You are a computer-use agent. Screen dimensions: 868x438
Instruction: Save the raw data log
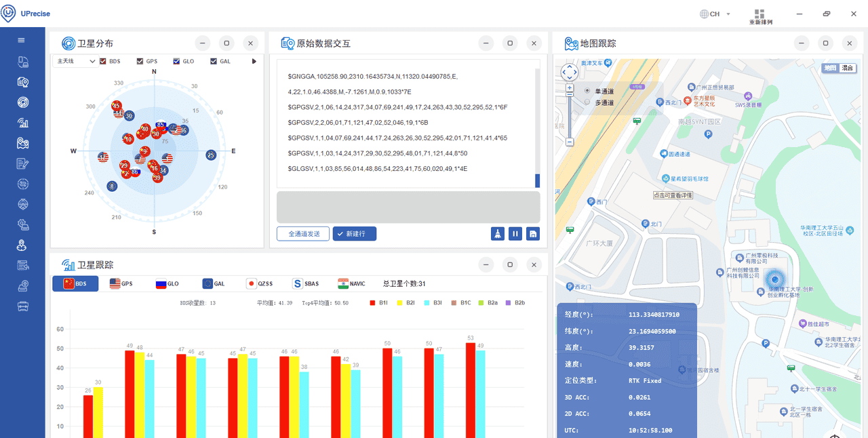coord(533,233)
